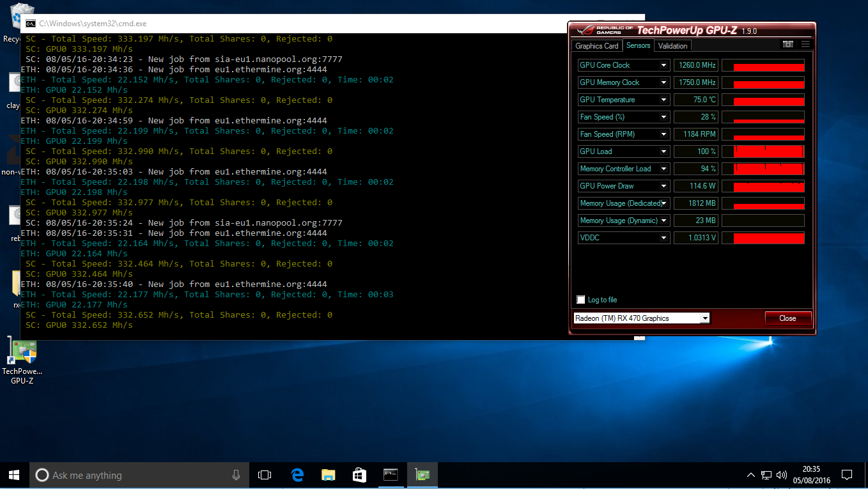Click the 100 % GPU load value
Screen dimensions: 868x489
tap(696, 151)
